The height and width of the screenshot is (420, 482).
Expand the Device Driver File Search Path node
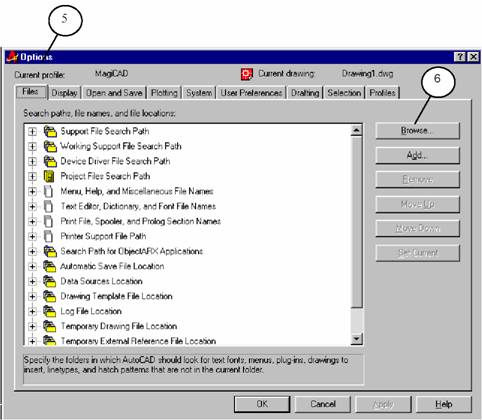32,161
